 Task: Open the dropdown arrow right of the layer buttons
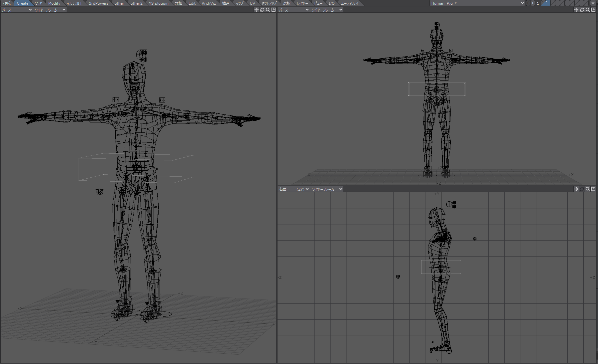tap(593, 3)
